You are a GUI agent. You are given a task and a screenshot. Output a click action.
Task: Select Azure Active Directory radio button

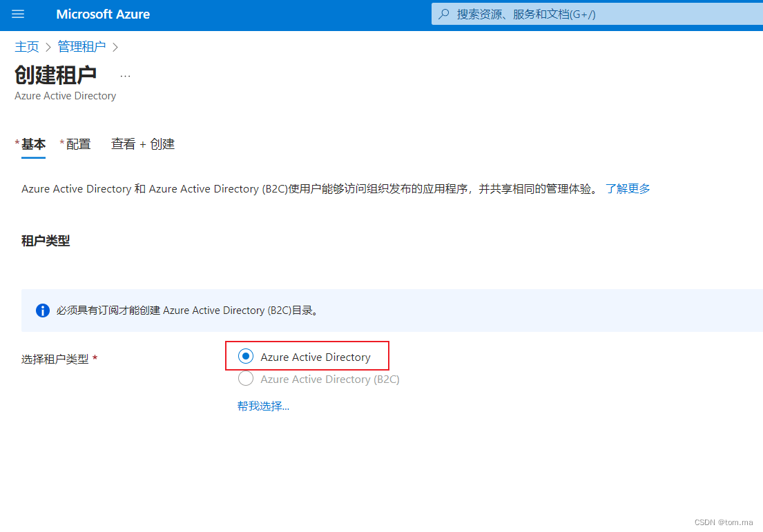[x=246, y=357]
